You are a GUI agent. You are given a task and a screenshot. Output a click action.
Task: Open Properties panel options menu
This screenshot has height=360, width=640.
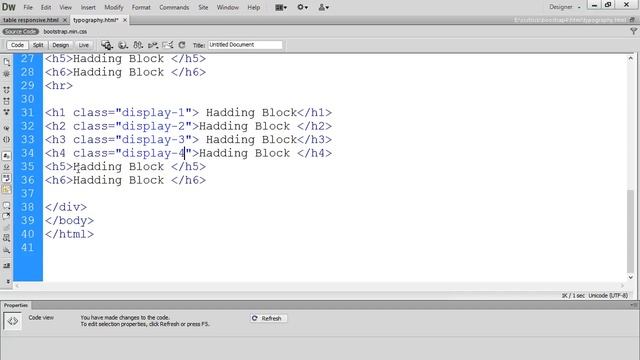(633, 305)
